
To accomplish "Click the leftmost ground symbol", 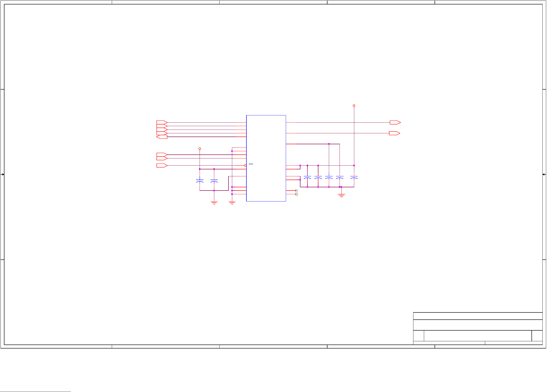I will (214, 202).
